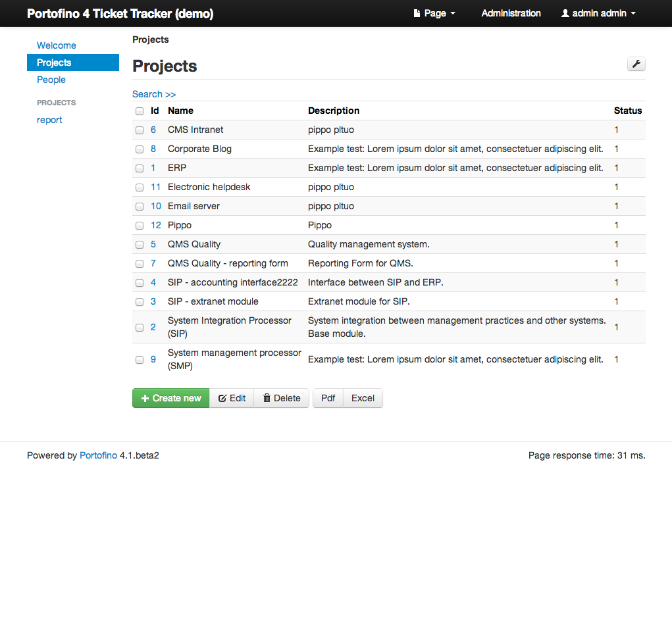The height and width of the screenshot is (629, 672).
Task: Open the Portofino link in the footer
Action: [98, 455]
